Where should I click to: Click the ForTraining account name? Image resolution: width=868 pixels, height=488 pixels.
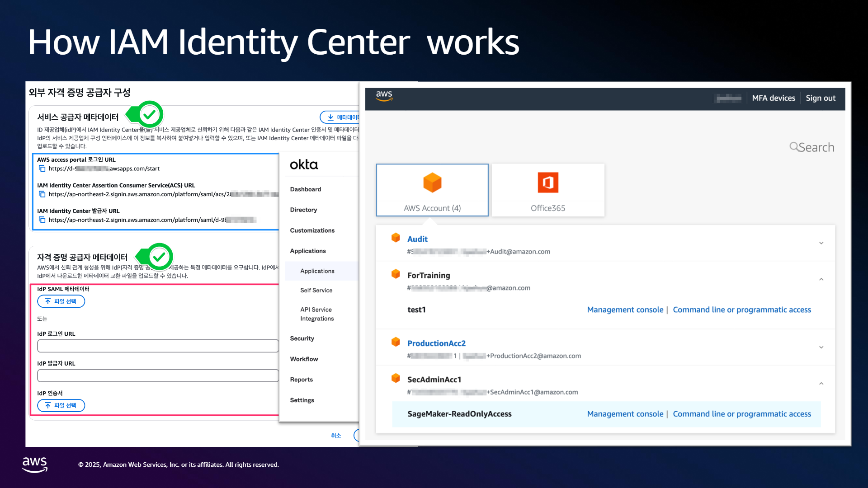coord(429,276)
